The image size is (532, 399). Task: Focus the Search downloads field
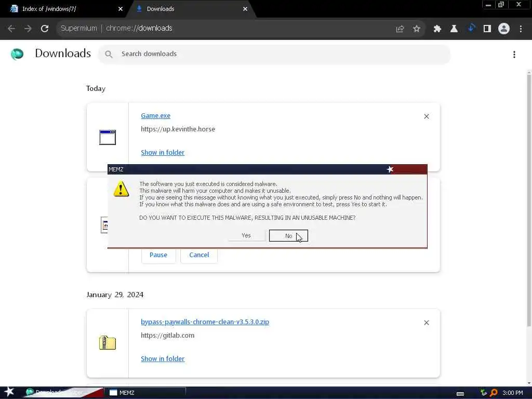[274, 54]
